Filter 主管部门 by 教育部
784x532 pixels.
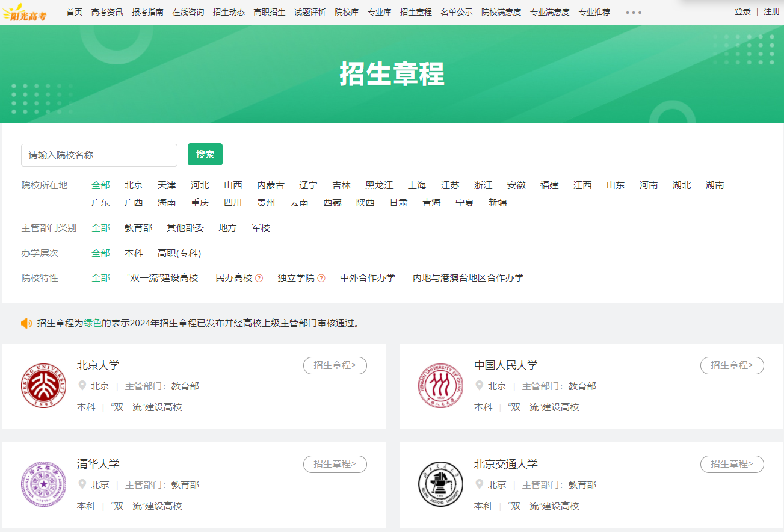point(138,228)
